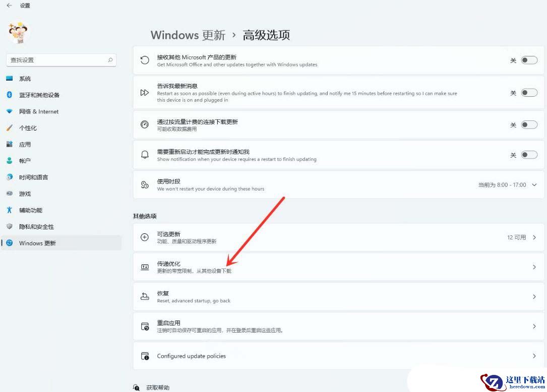Open the user profile avatar
547x392 pixels.
pos(19,32)
